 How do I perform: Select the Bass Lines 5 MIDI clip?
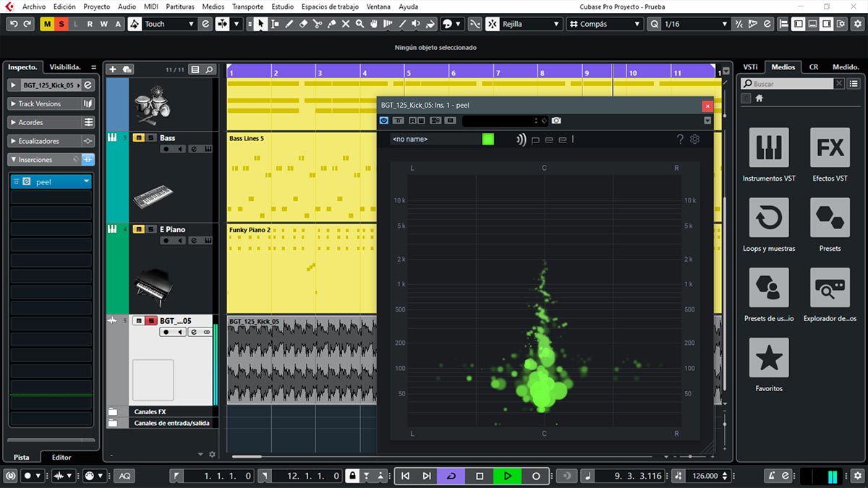tap(302, 176)
